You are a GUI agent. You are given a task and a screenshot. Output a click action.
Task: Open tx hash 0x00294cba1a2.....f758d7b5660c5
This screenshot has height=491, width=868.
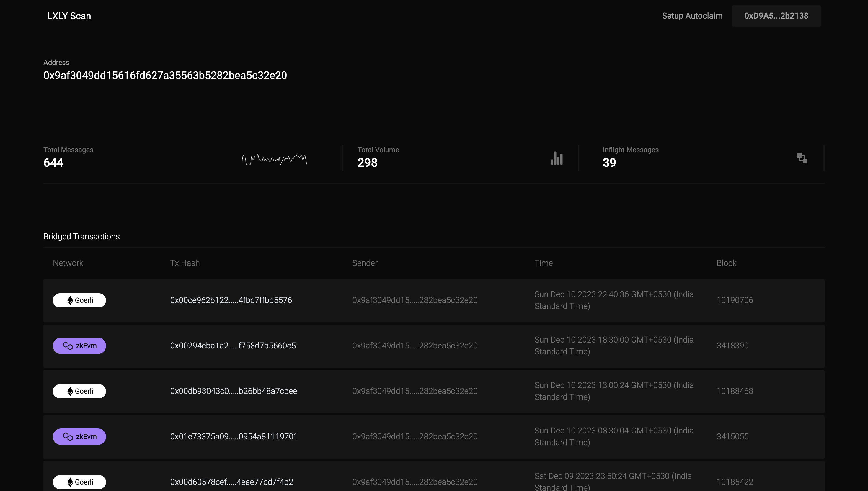(x=233, y=346)
